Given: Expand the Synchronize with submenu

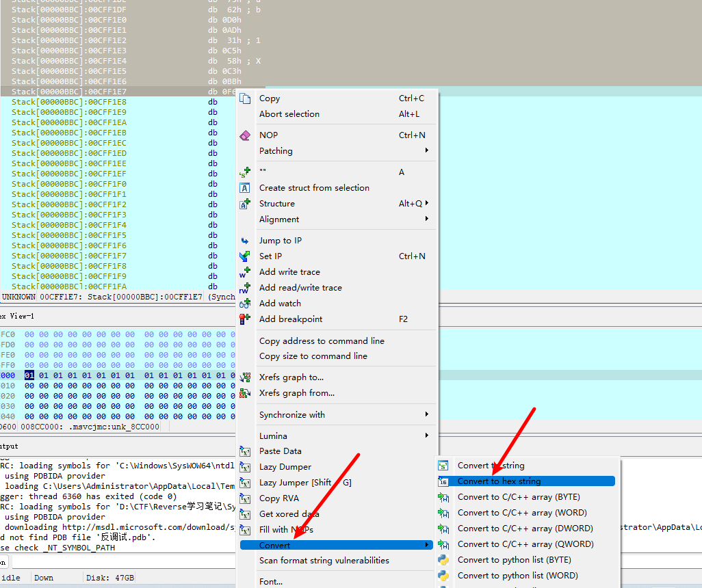Looking at the screenshot, I should pos(427,414).
